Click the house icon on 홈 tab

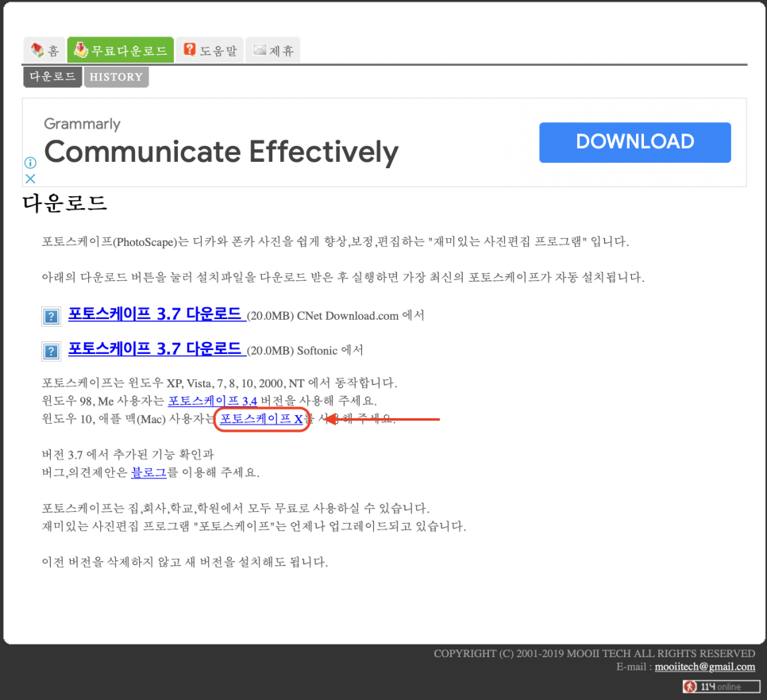click(37, 49)
